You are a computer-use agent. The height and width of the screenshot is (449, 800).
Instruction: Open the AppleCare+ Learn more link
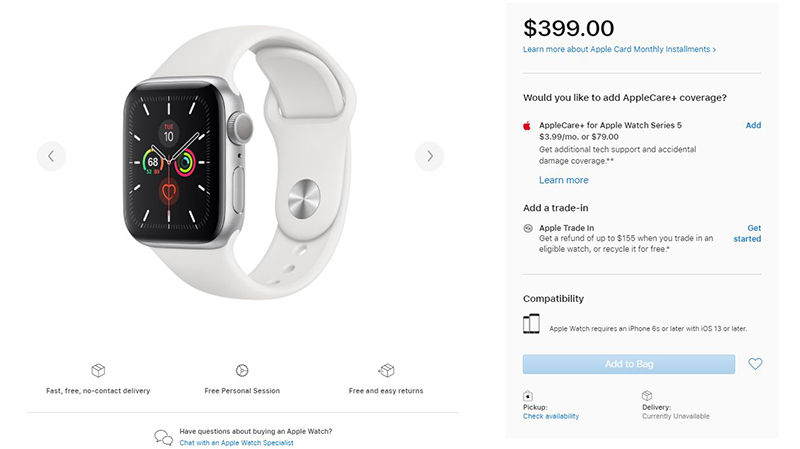click(x=564, y=180)
